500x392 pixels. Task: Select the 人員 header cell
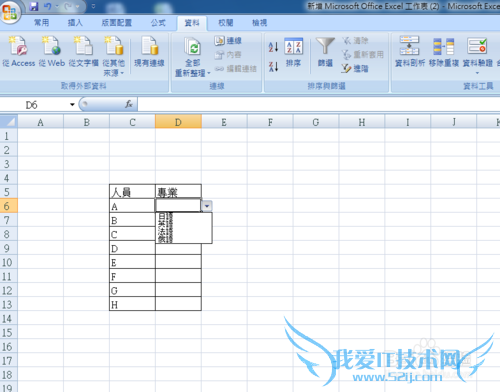(x=132, y=192)
